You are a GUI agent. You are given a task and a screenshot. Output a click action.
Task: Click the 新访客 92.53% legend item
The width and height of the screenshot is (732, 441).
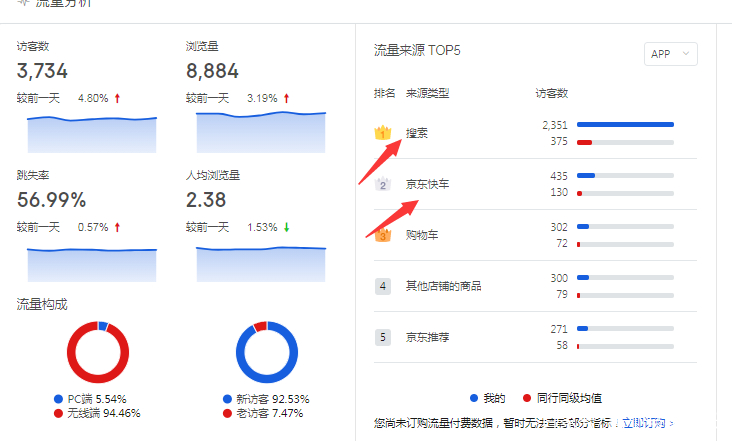point(266,399)
